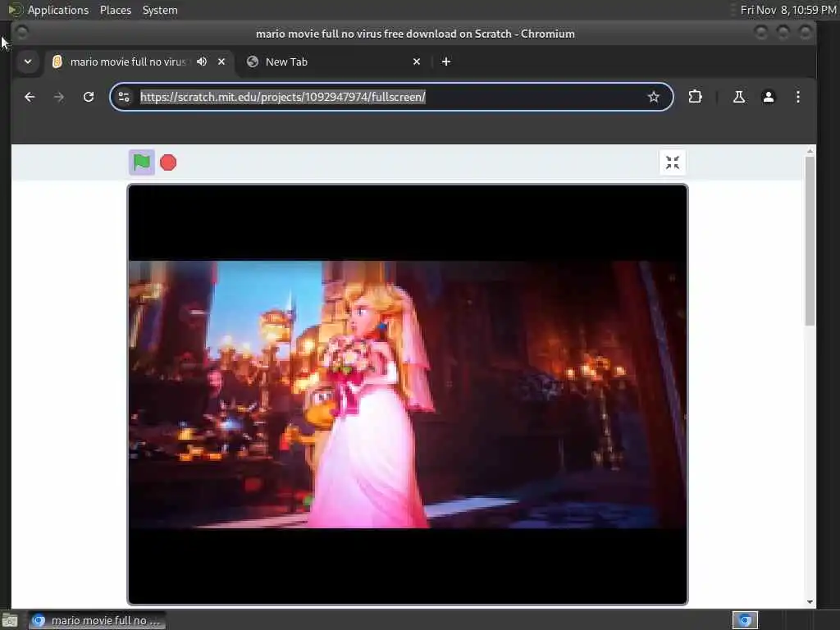Open Chrome Labs flask icon

coord(739,97)
